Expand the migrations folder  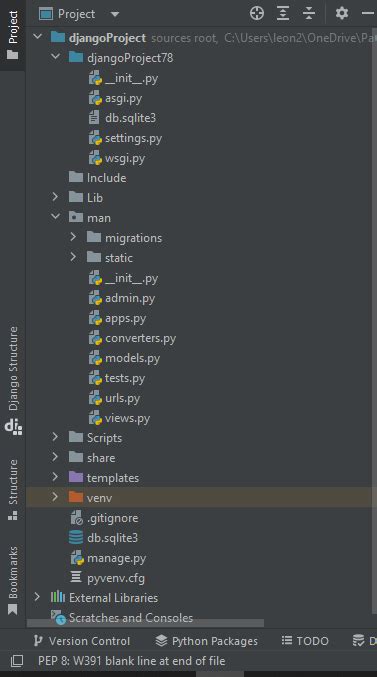pyautogui.click(x=73, y=237)
